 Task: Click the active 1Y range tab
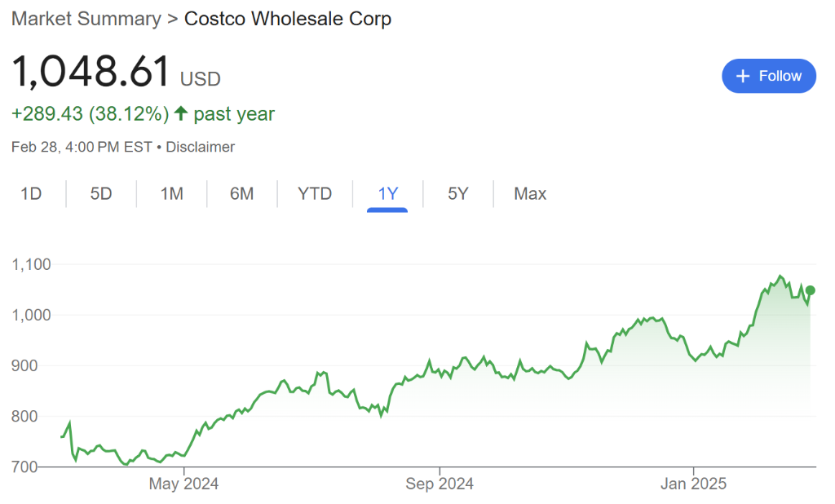(x=387, y=193)
